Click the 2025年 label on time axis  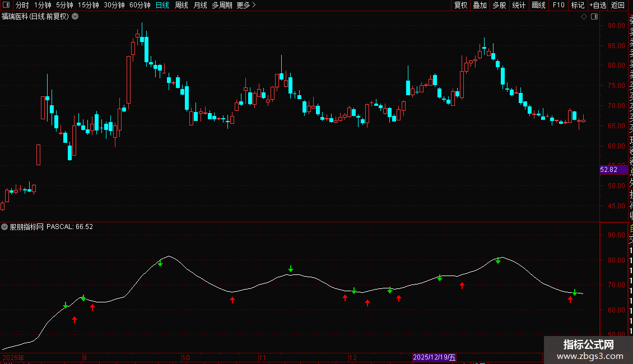point(13,357)
